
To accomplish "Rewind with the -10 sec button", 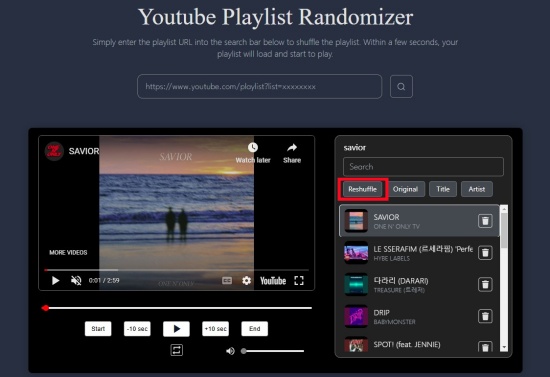I will point(137,329).
